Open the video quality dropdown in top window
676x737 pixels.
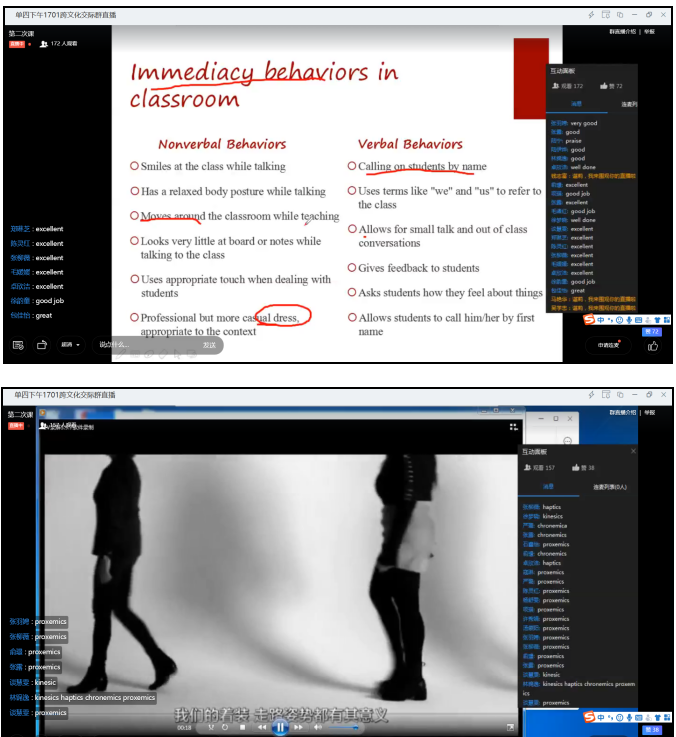tap(71, 345)
